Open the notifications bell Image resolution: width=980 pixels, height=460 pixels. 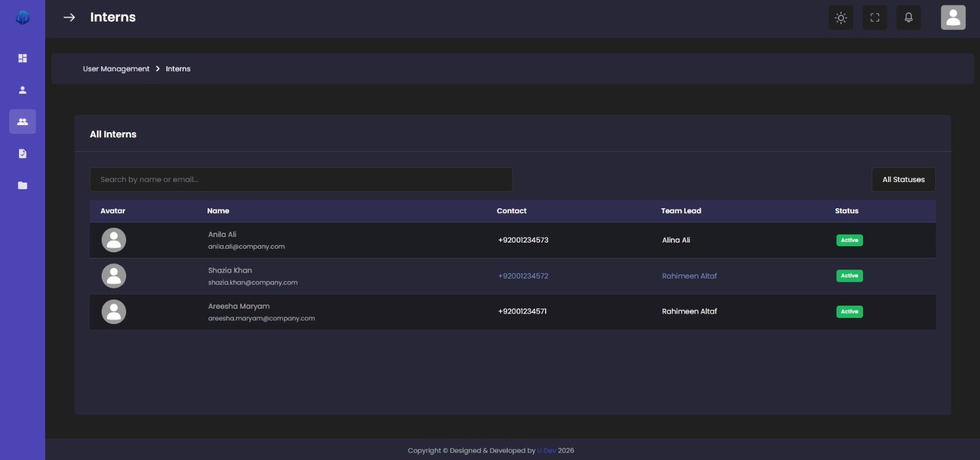(908, 18)
